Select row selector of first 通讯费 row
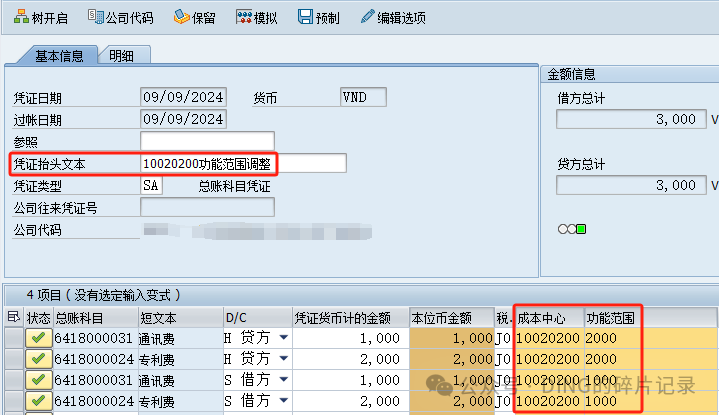This screenshot has height=415, width=719. click(14, 338)
